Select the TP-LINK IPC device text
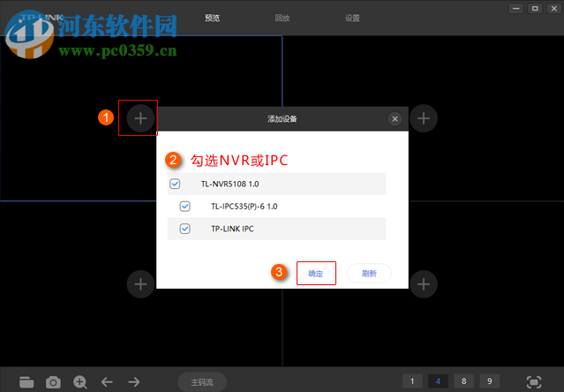Screen dimensions: 564x392 pyautogui.click(x=232, y=229)
